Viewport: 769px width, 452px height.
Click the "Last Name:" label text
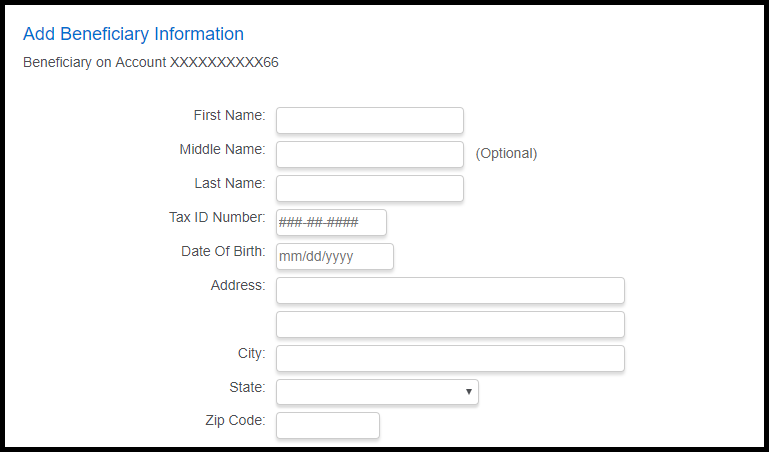230,184
